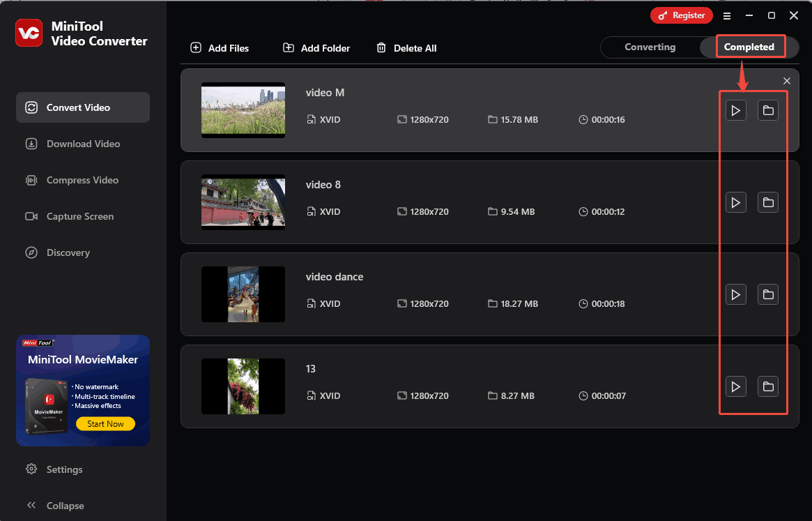Remove video M from the list

[x=787, y=81]
